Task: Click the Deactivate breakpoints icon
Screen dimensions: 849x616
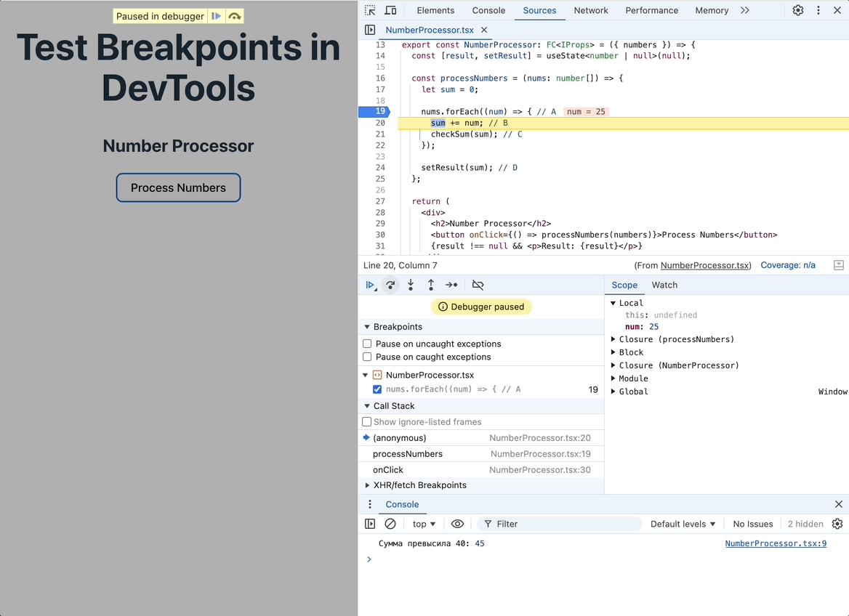Action: click(478, 285)
